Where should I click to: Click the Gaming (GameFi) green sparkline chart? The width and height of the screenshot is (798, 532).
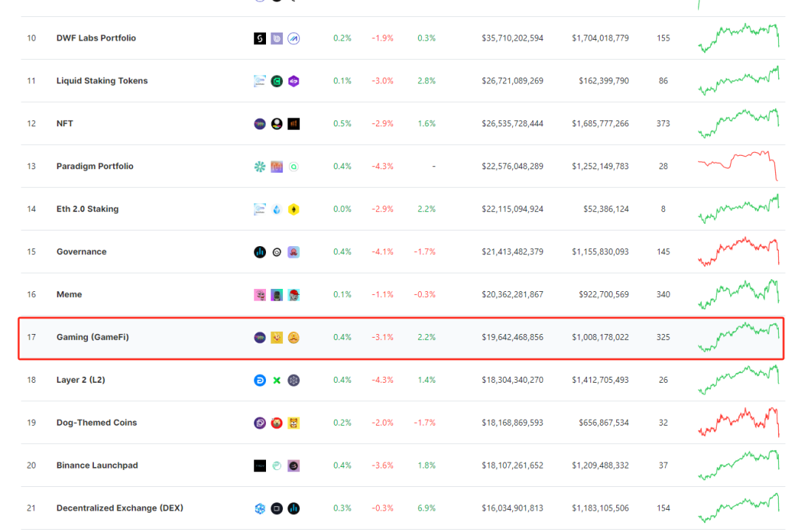pos(738,336)
